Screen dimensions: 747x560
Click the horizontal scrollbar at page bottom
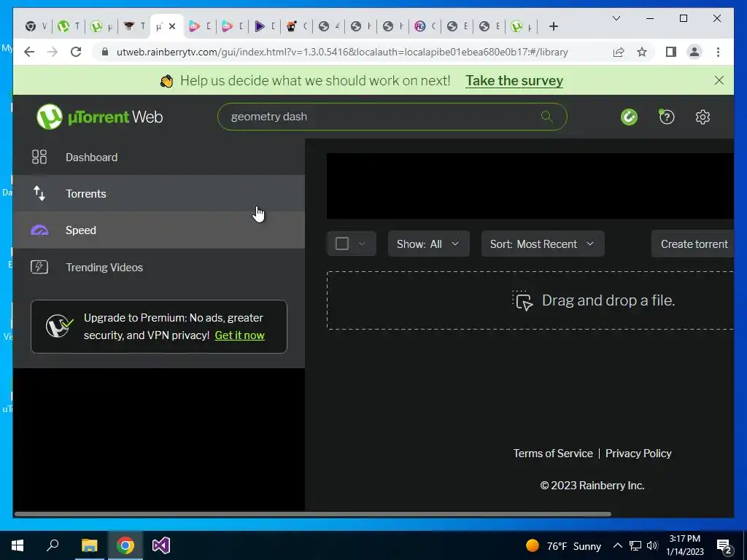[312, 514]
